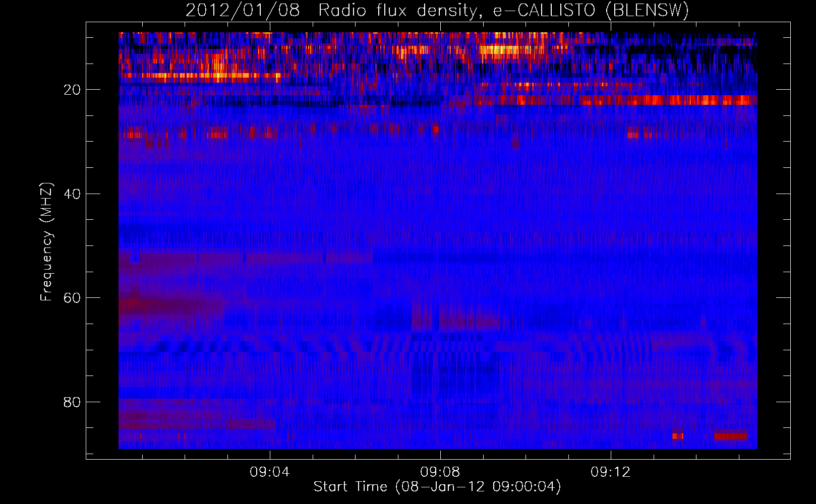Click the '09:04' time tick label

(x=270, y=472)
